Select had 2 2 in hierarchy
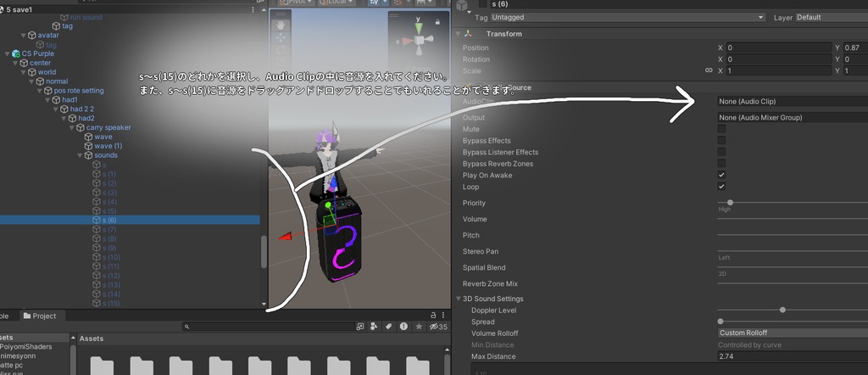This screenshot has height=375, width=868. [x=82, y=109]
